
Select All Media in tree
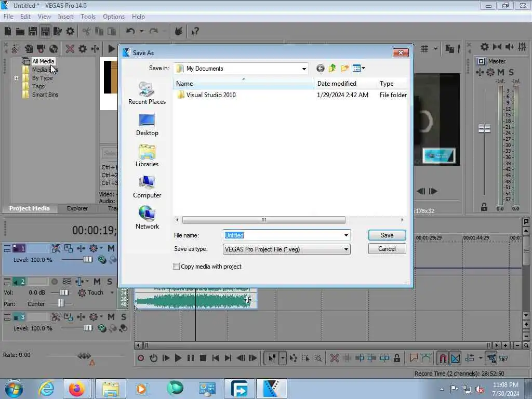click(43, 61)
